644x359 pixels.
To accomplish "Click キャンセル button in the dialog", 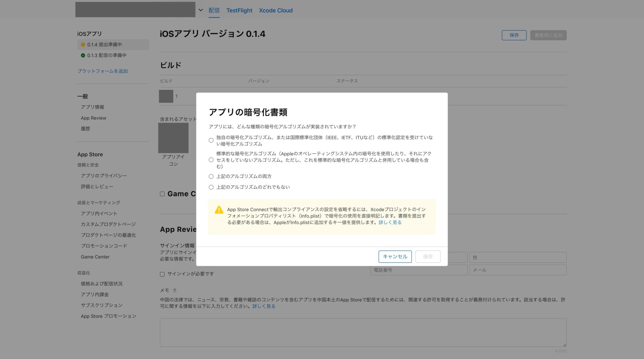I will pyautogui.click(x=395, y=257).
